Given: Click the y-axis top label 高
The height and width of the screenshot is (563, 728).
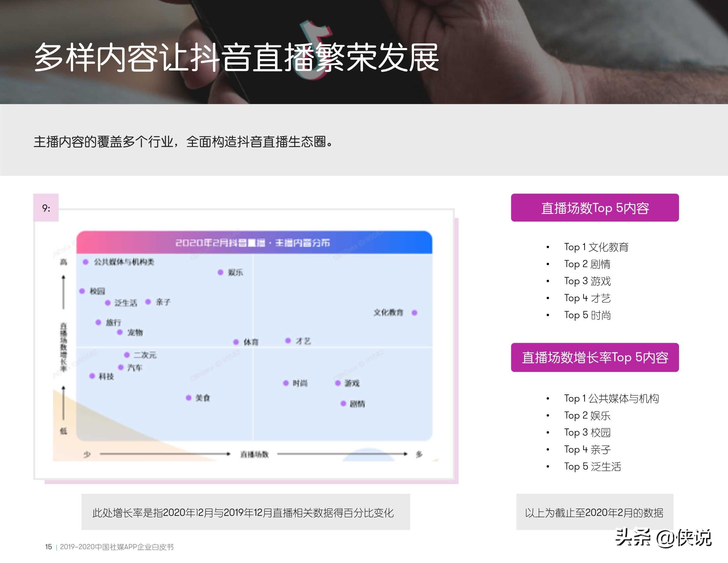Looking at the screenshot, I should (63, 262).
